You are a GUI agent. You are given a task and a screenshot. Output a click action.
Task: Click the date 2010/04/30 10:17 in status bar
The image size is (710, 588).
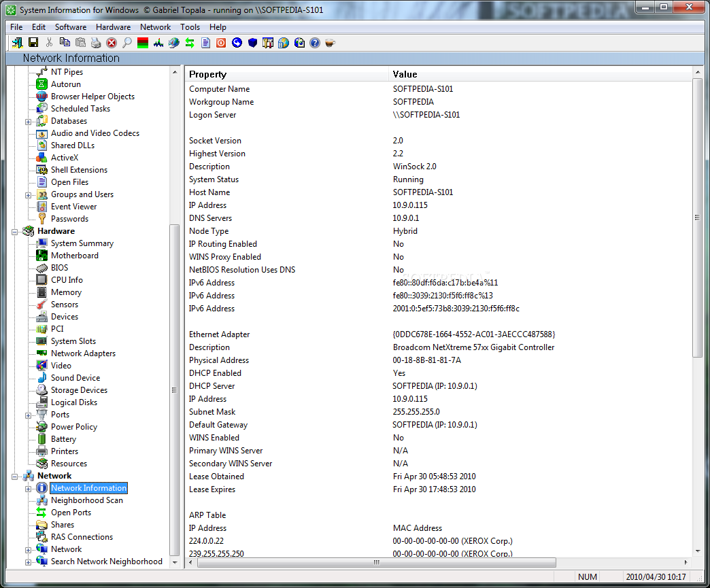pyautogui.click(x=656, y=576)
